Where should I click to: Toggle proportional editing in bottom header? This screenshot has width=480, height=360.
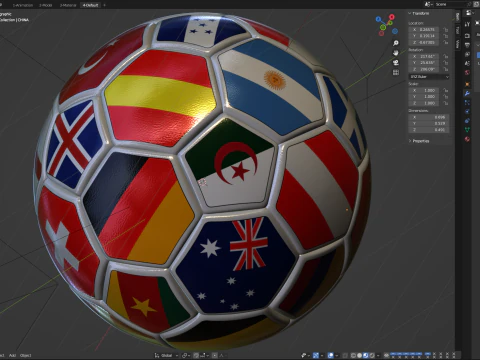[214, 355]
